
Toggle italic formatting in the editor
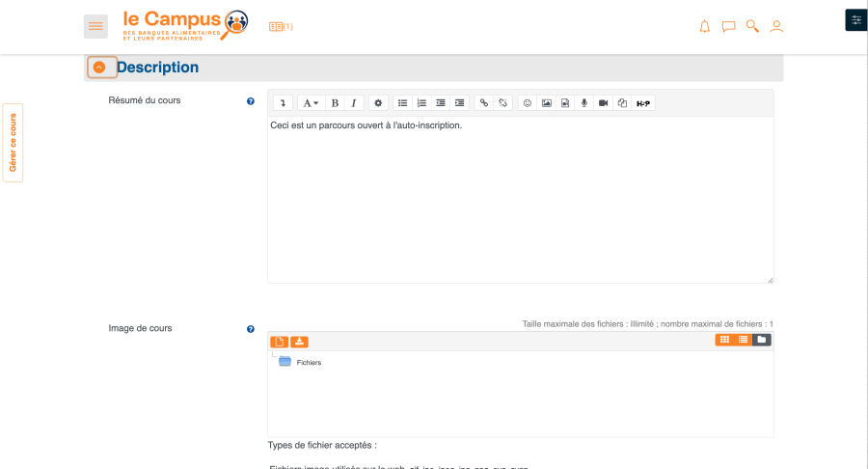pyautogui.click(x=354, y=102)
